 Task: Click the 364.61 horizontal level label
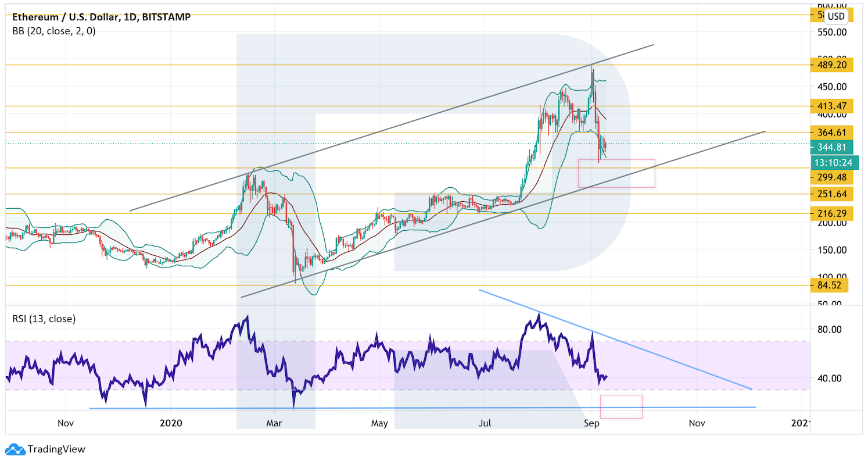tap(831, 133)
